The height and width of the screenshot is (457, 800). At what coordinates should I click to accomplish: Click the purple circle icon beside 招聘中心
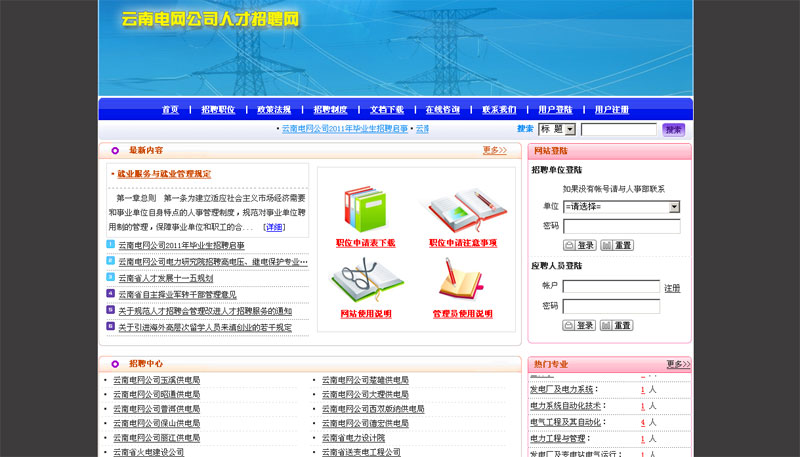[115, 364]
